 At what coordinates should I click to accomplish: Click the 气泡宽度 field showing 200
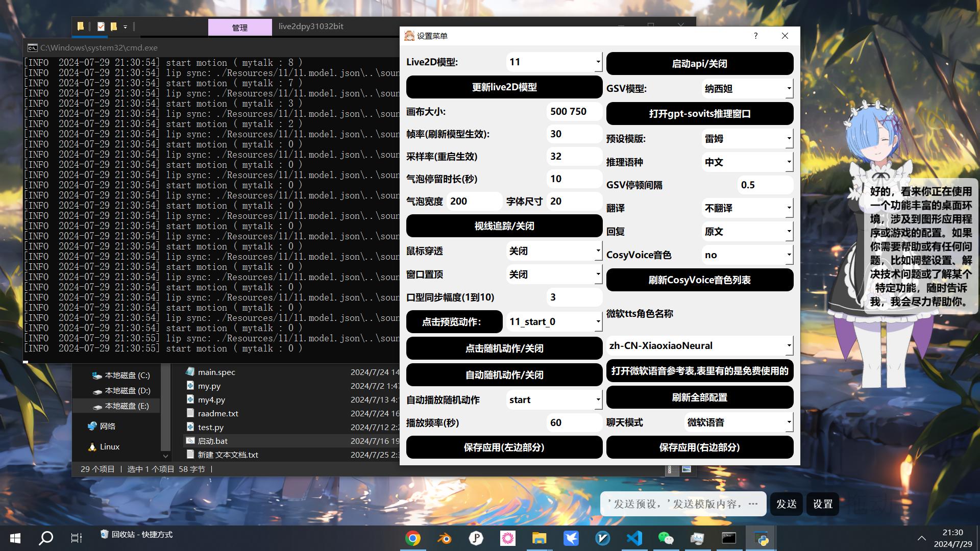point(475,202)
